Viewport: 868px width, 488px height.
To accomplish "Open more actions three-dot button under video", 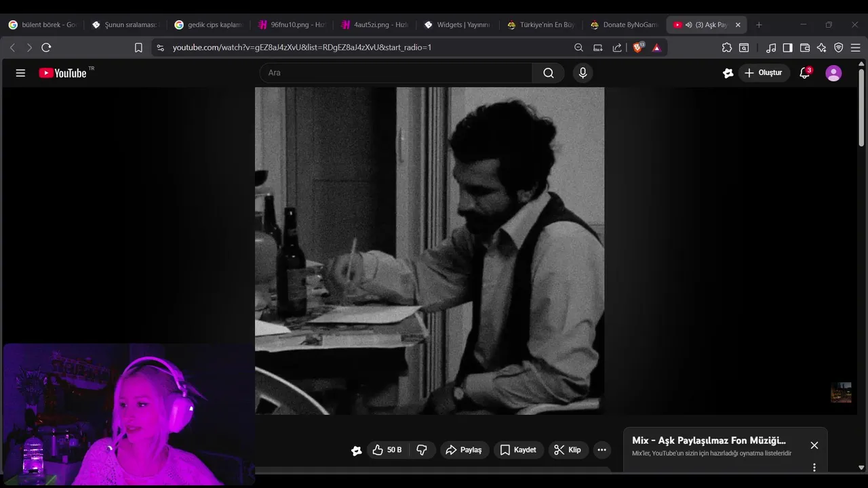I will click(601, 450).
